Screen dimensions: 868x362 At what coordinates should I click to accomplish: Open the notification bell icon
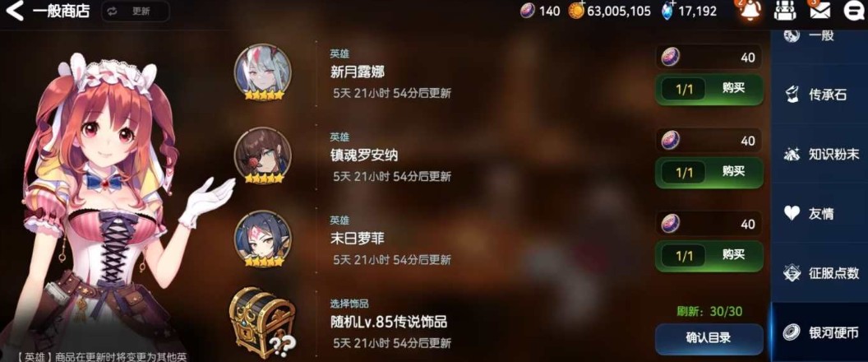coord(752,11)
